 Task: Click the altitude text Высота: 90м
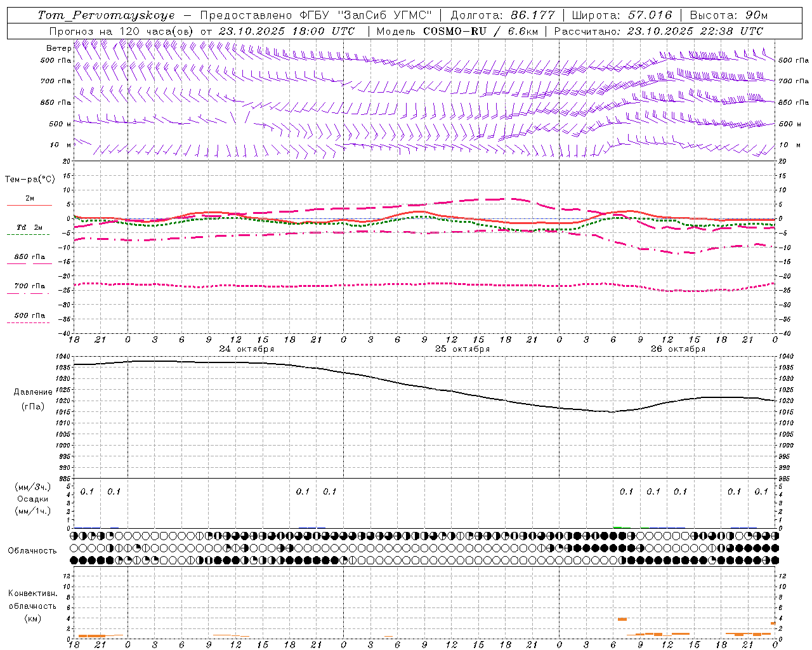coord(728,15)
